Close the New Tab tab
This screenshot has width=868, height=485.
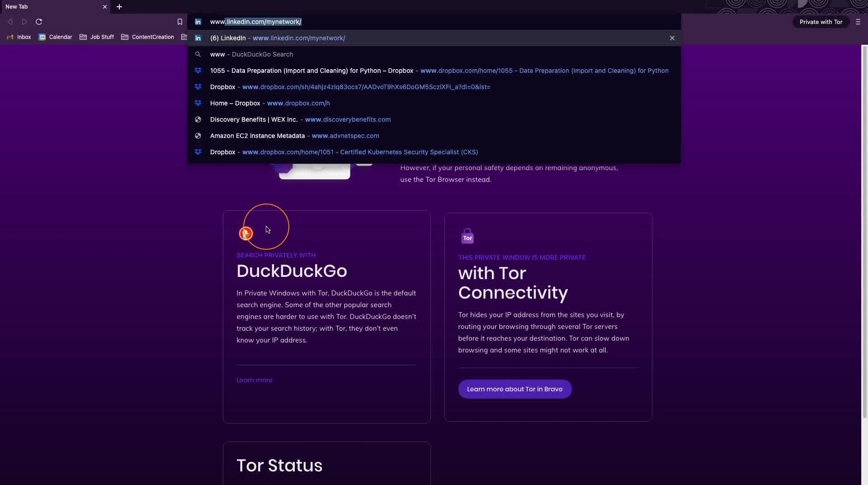click(x=105, y=7)
